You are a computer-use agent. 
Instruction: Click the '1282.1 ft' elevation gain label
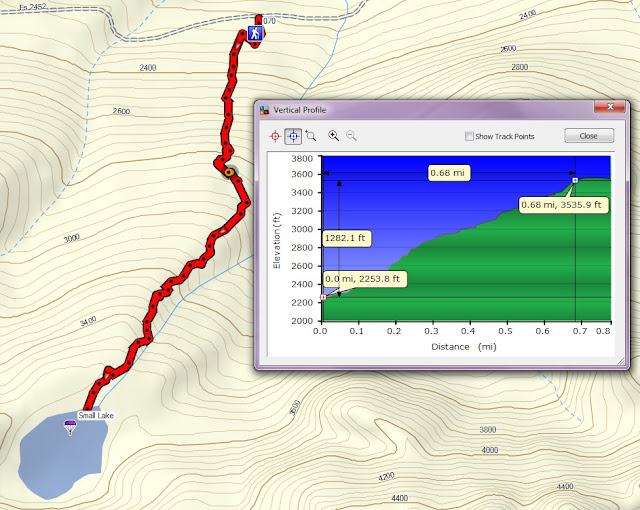click(345, 238)
